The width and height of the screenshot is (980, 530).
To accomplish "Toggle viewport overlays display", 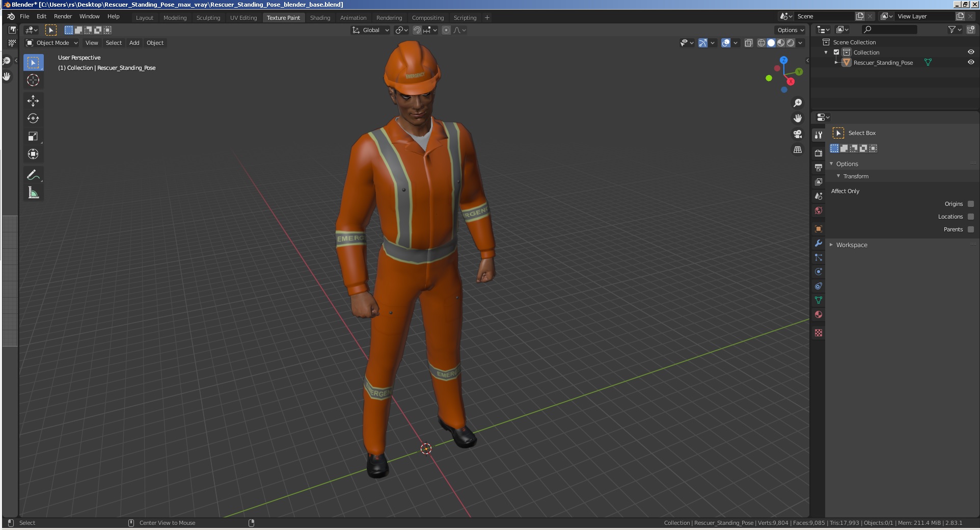I will click(726, 43).
